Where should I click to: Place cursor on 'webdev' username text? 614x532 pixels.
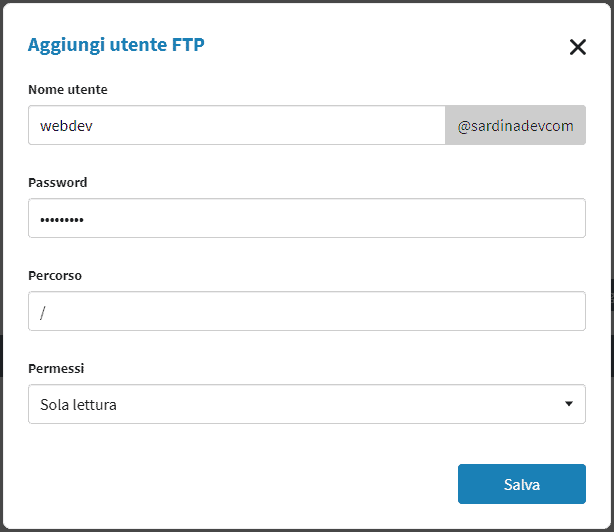point(66,127)
